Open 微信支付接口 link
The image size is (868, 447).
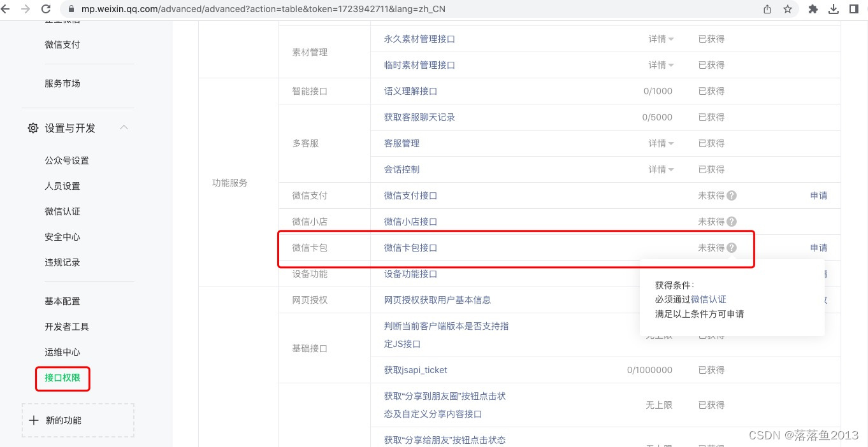(x=410, y=195)
